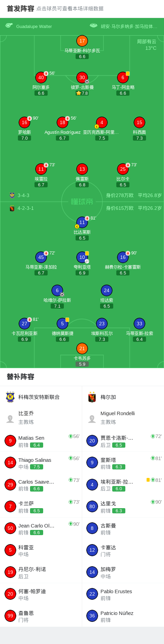Screen dimensions: 164x644
Task: Open substitute Thiago Salinas number 14
Action: [x=10, y=463]
